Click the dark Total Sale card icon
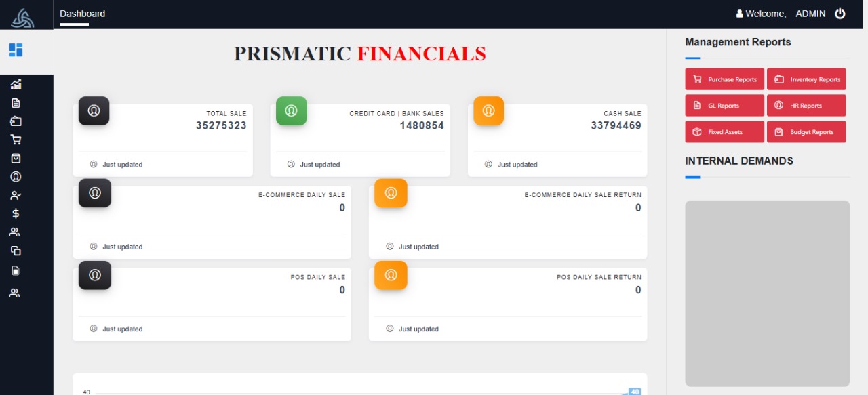This screenshot has height=395, width=868. [94, 110]
